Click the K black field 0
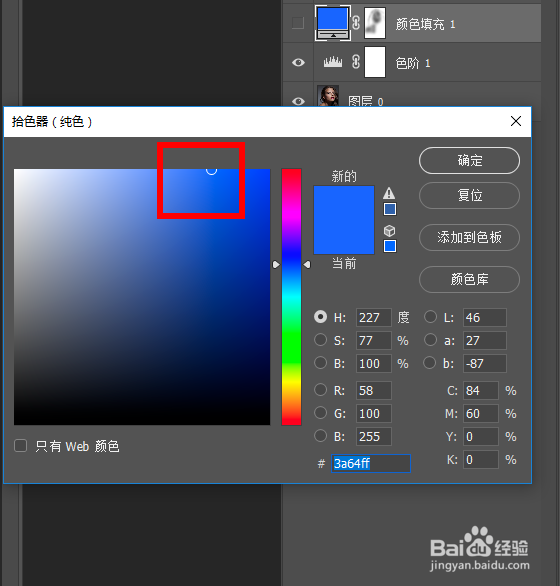 481,459
